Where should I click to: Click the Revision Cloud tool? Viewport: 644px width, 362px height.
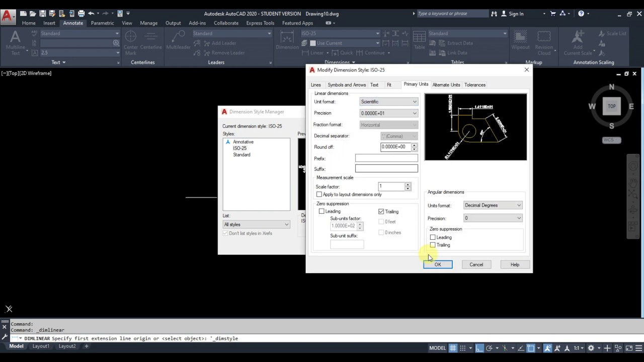[x=544, y=43]
